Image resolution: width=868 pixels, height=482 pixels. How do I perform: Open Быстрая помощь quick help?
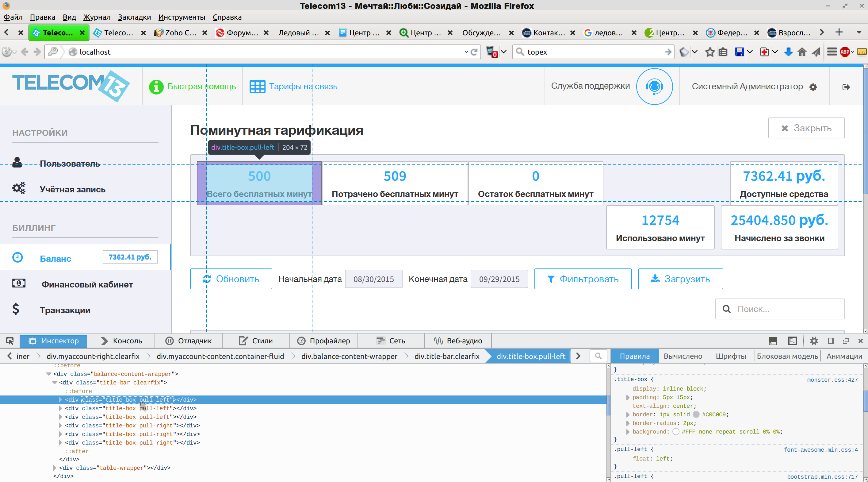click(x=193, y=87)
